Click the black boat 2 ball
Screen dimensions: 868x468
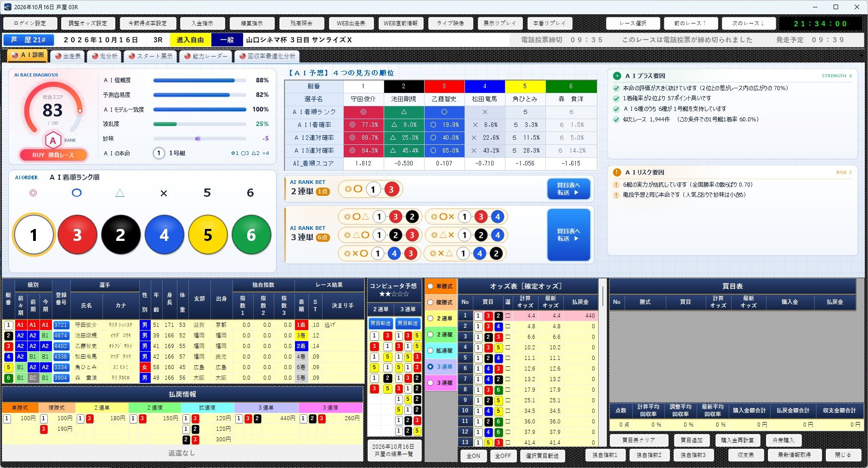[x=121, y=235]
